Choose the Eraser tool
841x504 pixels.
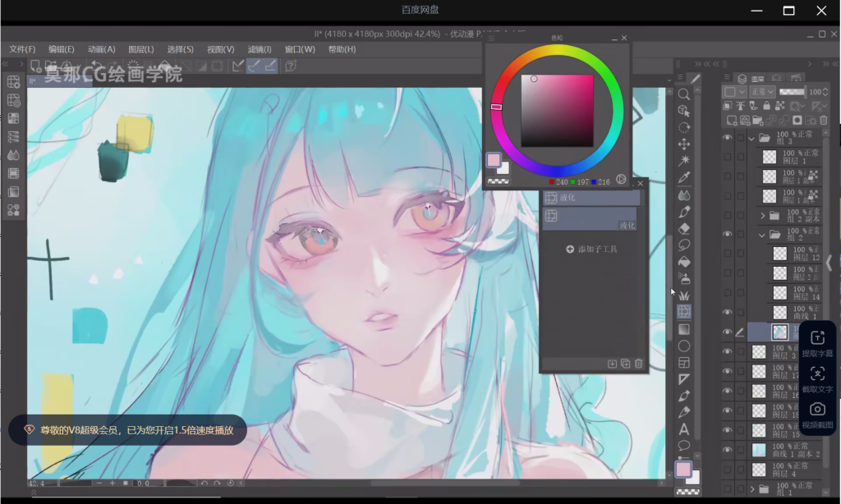click(x=683, y=228)
